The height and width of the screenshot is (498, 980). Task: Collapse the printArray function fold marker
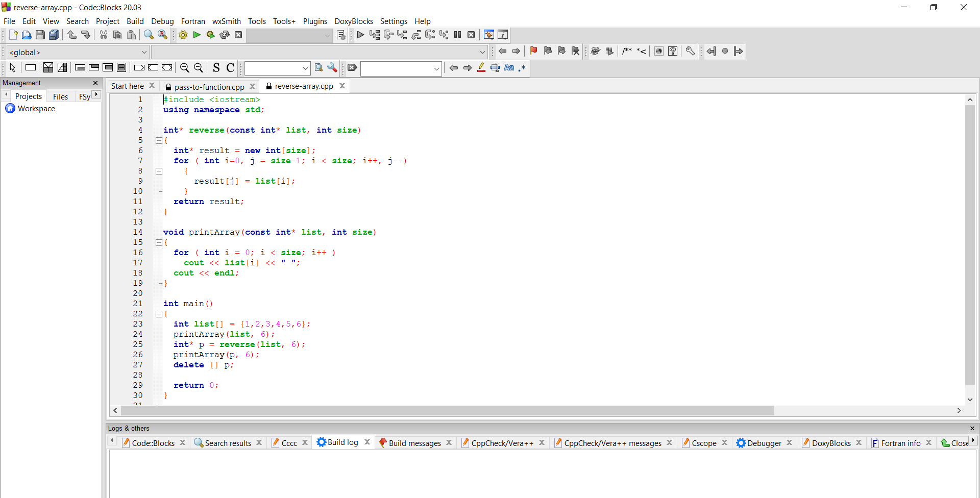click(159, 242)
